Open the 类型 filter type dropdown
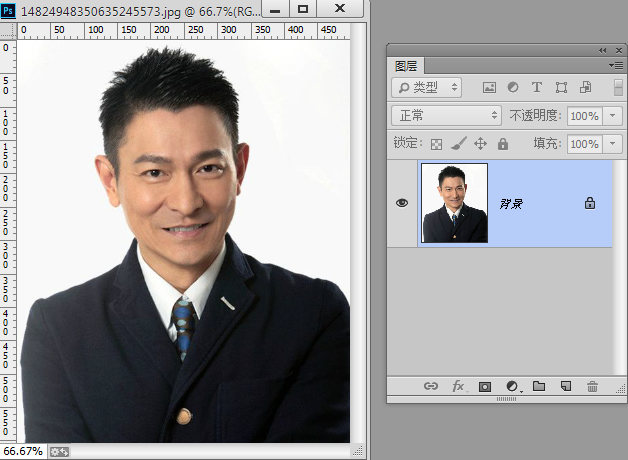 [427, 87]
